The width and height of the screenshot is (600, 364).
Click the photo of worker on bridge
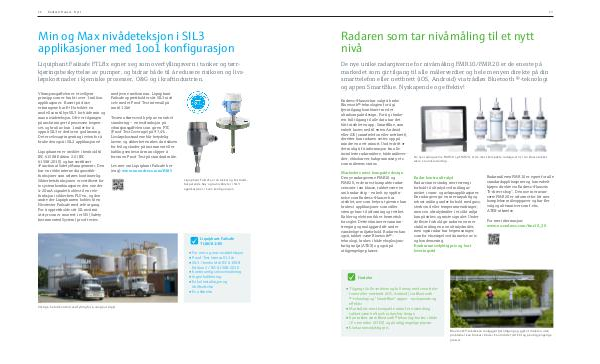pyautogui.click(x=501, y=299)
